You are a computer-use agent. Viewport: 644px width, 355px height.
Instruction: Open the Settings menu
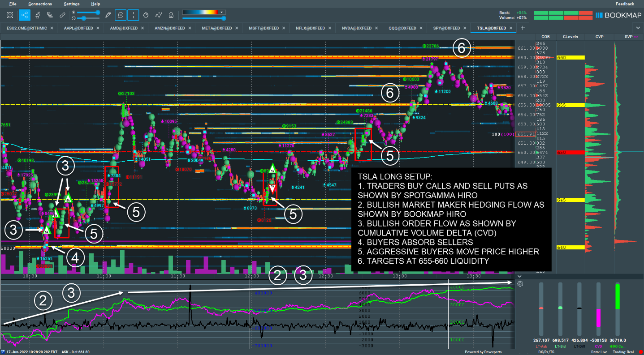coord(72,4)
